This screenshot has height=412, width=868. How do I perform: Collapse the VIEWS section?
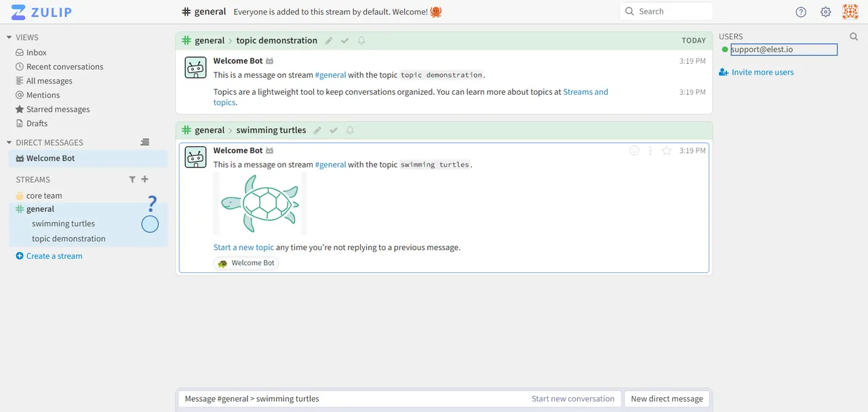click(x=9, y=37)
